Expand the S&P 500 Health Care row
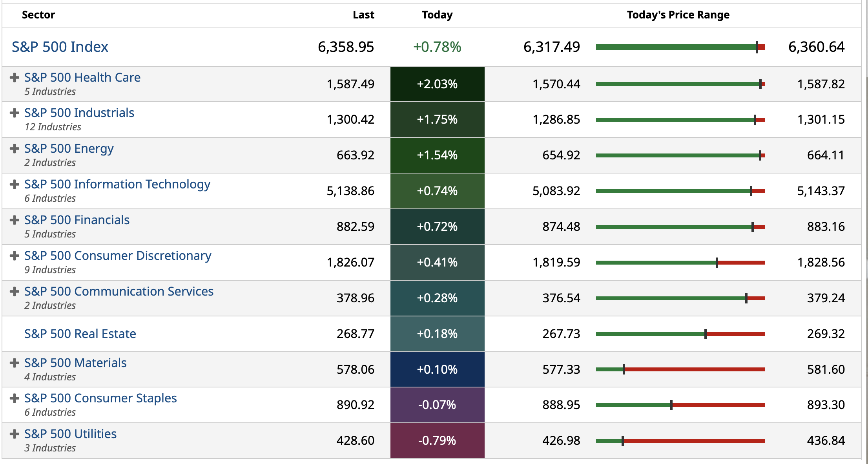This screenshot has height=464, width=868. click(x=15, y=77)
